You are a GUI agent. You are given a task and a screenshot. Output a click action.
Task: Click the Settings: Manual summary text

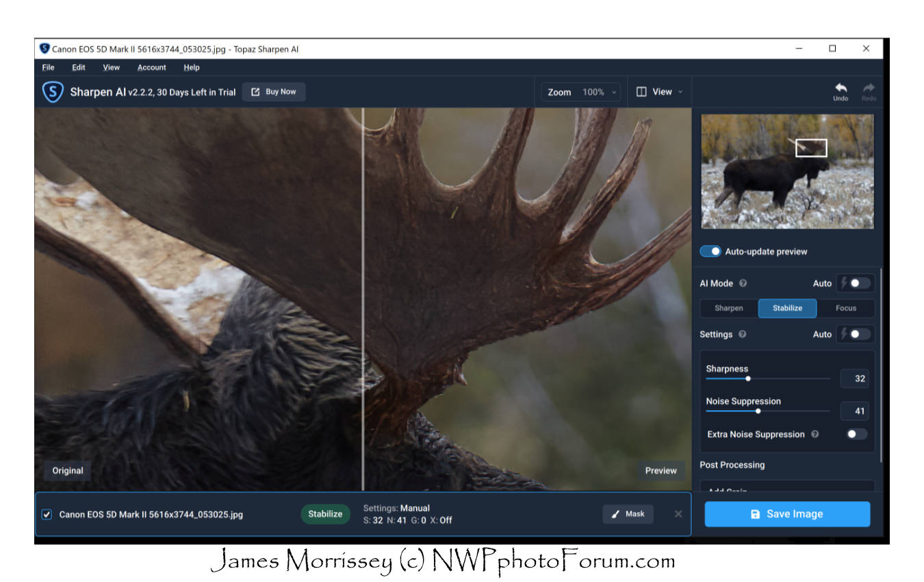click(396, 508)
